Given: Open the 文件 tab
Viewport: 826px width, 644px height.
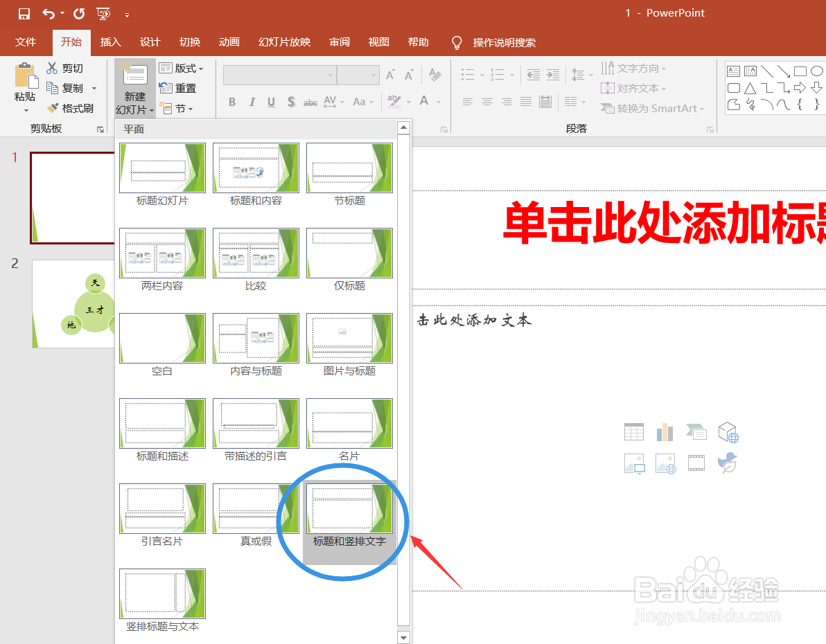Looking at the screenshot, I should pos(25,42).
